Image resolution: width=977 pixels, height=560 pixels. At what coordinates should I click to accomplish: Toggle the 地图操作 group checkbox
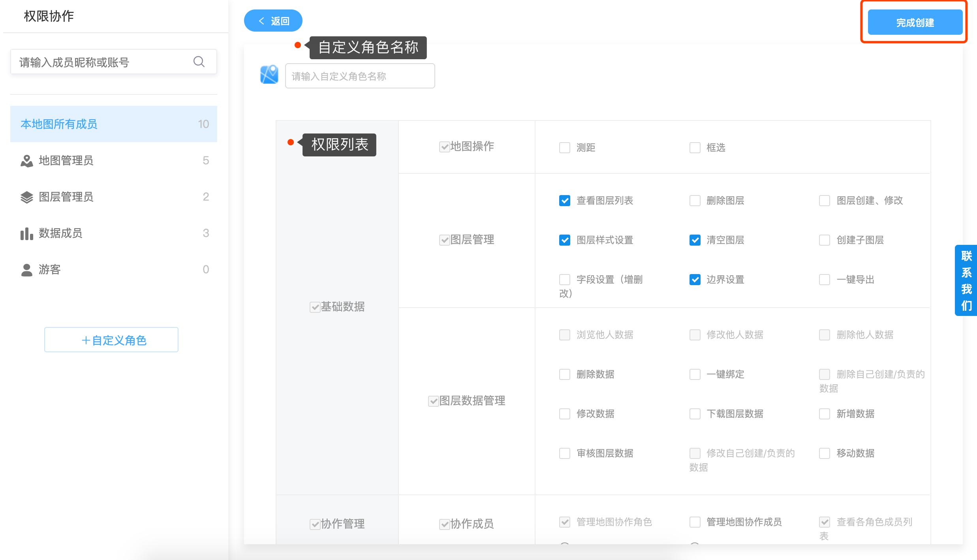pyautogui.click(x=445, y=147)
